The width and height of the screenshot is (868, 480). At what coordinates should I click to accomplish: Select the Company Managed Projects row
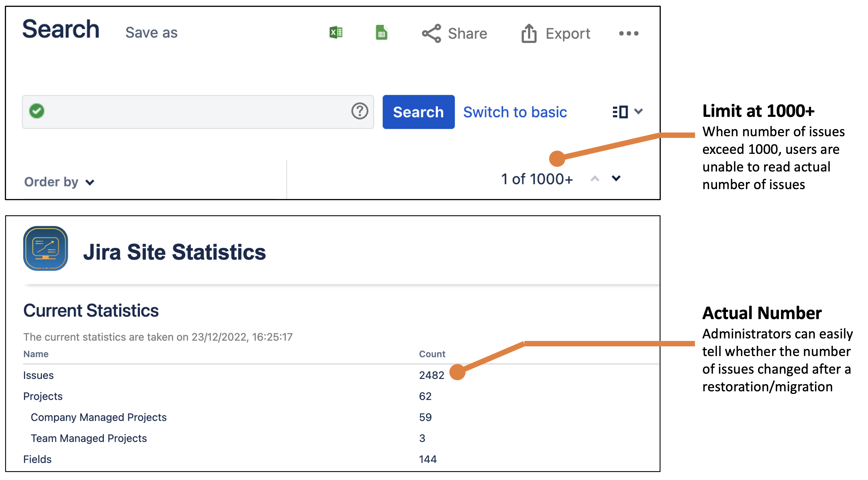tap(98, 417)
